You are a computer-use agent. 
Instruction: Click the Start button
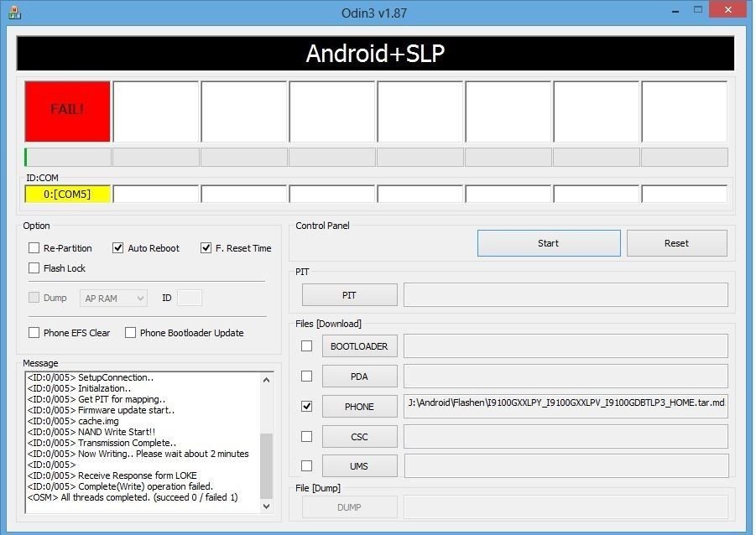click(549, 243)
